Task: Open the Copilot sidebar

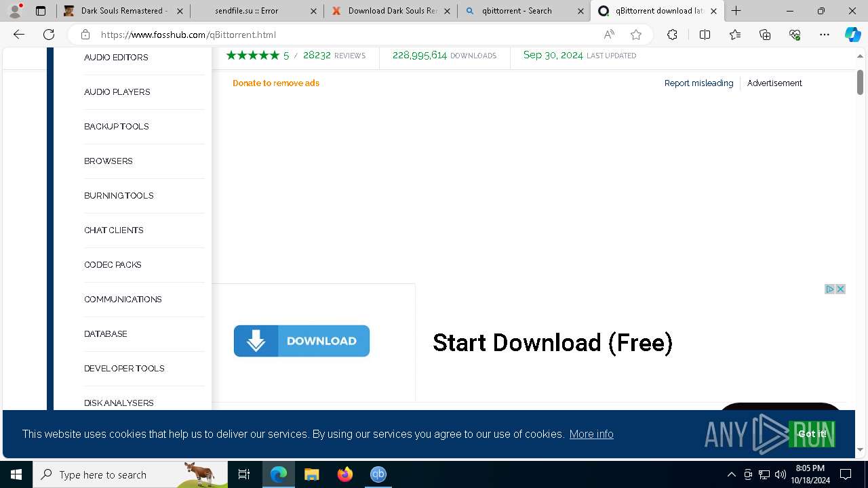Action: [x=852, y=35]
